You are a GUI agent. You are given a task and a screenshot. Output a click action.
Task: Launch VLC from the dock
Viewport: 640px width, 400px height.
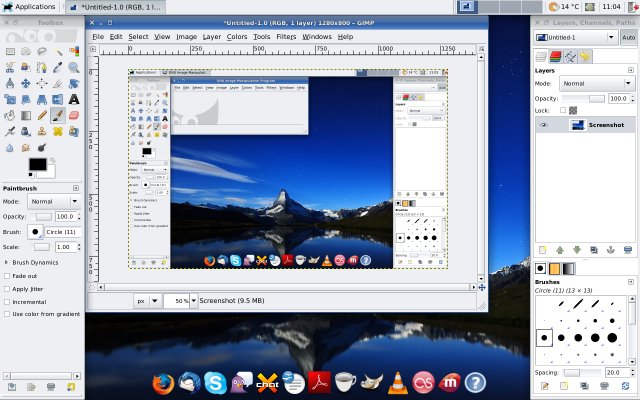pyautogui.click(x=398, y=383)
